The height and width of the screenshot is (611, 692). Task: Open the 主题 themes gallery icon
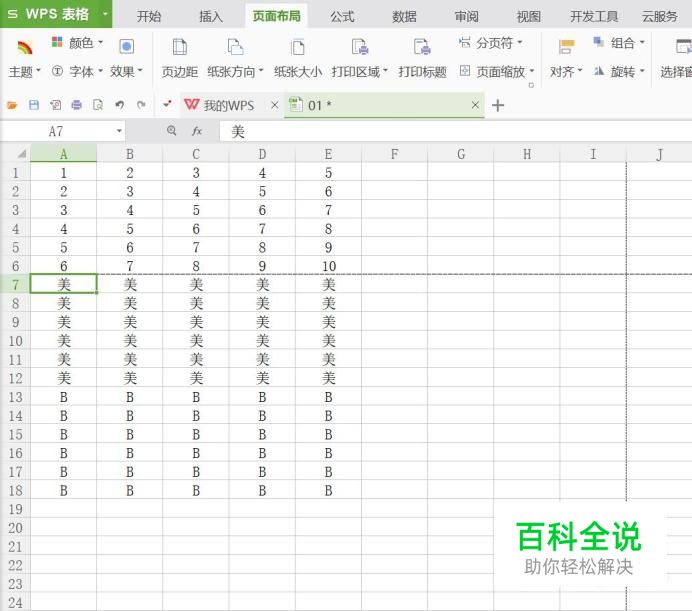[25, 46]
